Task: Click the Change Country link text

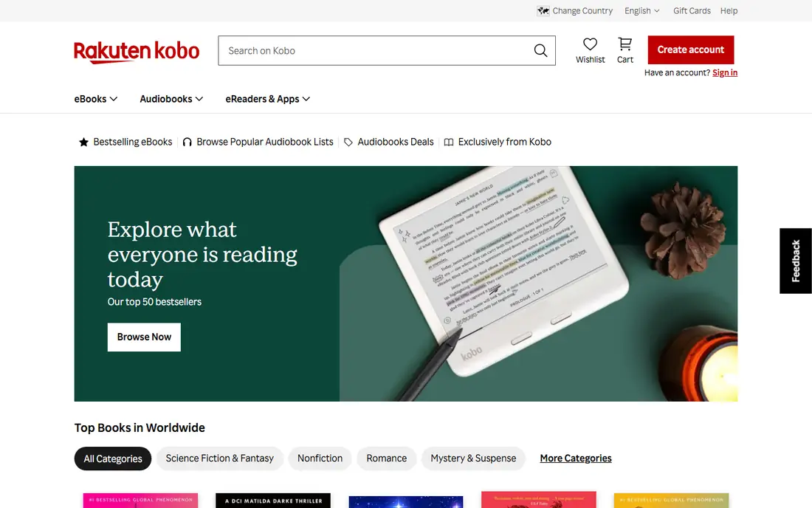Action: coord(582,11)
